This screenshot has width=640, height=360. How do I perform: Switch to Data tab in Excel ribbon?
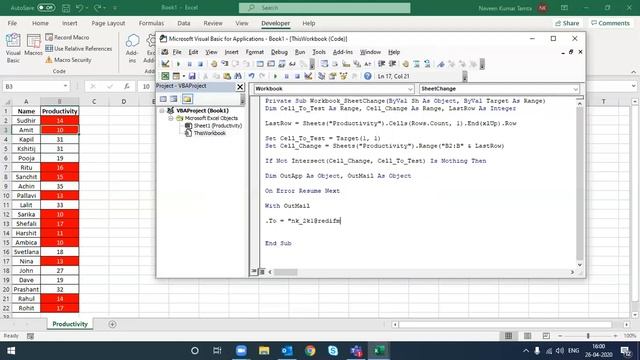[184, 23]
